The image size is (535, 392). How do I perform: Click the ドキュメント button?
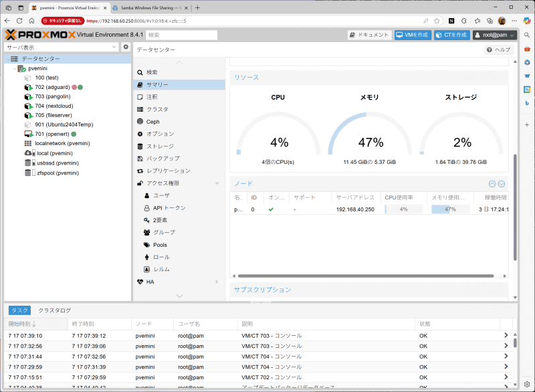pos(370,35)
